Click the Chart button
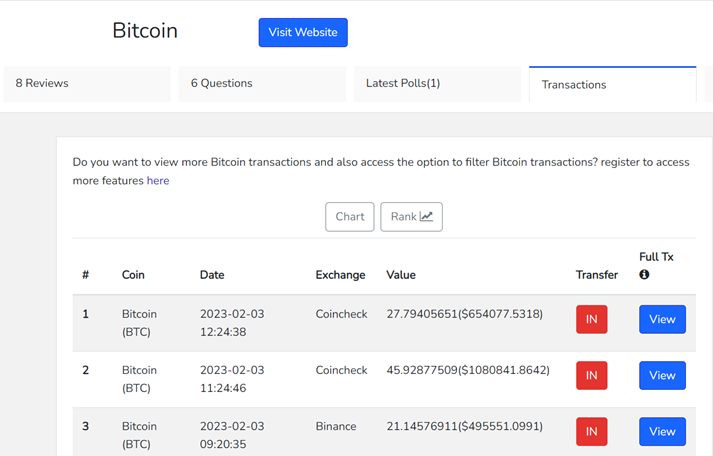This screenshot has width=713, height=456. point(350,217)
